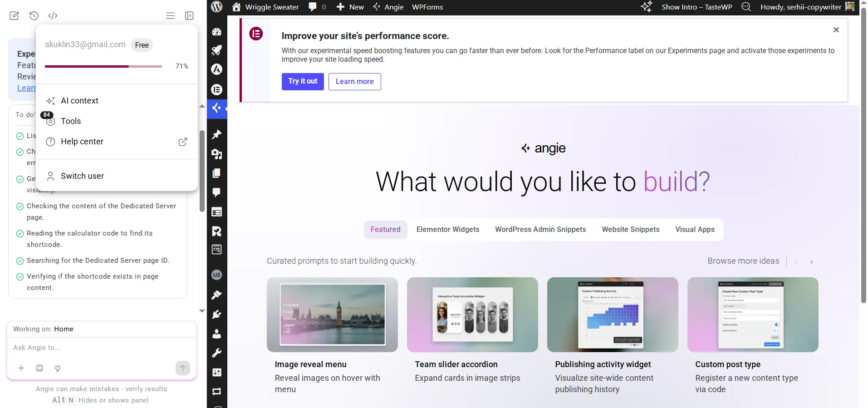The height and width of the screenshot is (408, 868).
Task: Click the chat list scroll down arrow
Action: 202,311
